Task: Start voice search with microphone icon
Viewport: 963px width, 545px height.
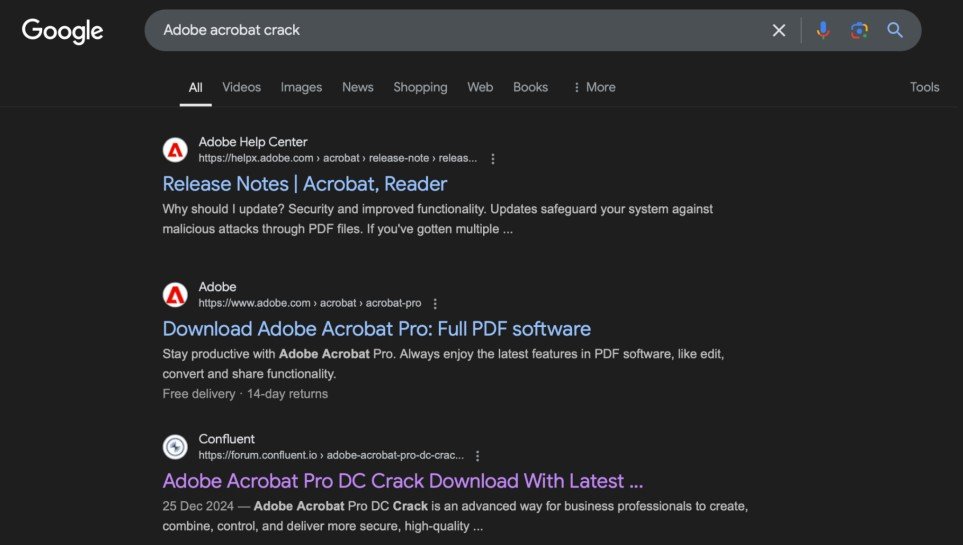Action: coord(823,30)
